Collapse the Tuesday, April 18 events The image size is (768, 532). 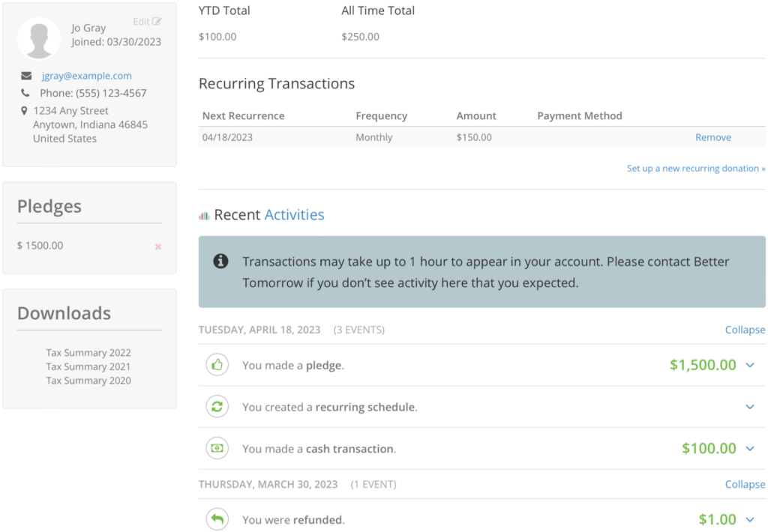(745, 330)
